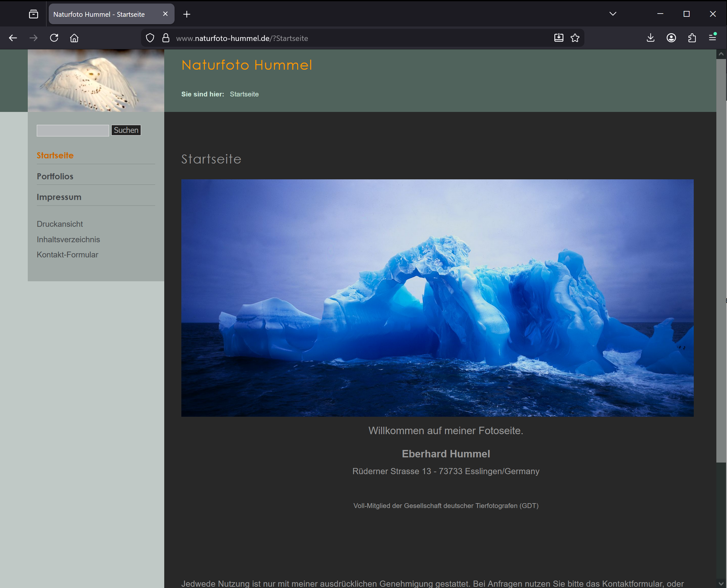View site security lock info
The height and width of the screenshot is (588, 727).
click(x=166, y=38)
